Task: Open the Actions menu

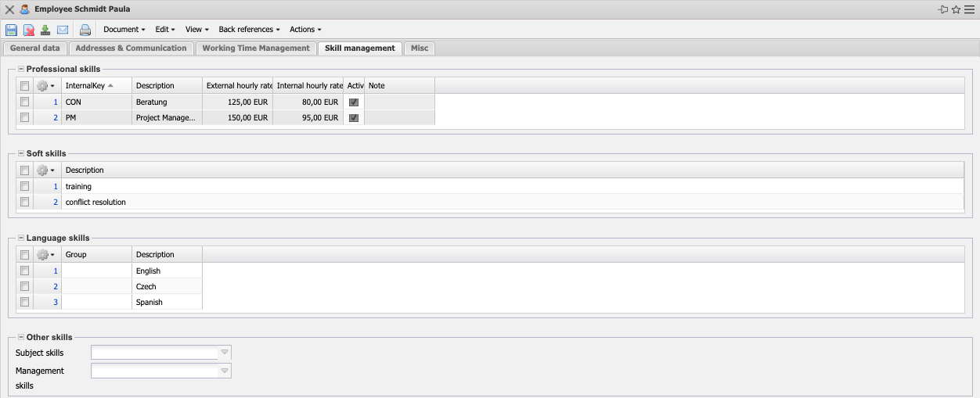Action: tap(305, 30)
